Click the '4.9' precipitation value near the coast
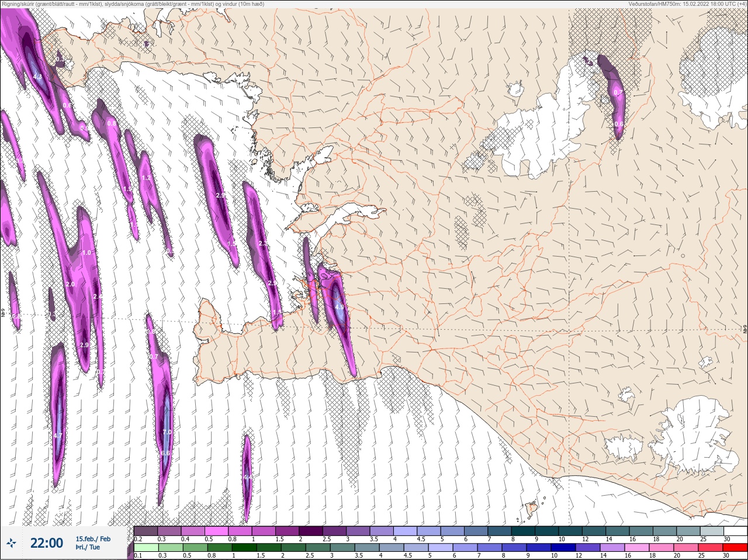748x560 pixels. click(x=339, y=306)
